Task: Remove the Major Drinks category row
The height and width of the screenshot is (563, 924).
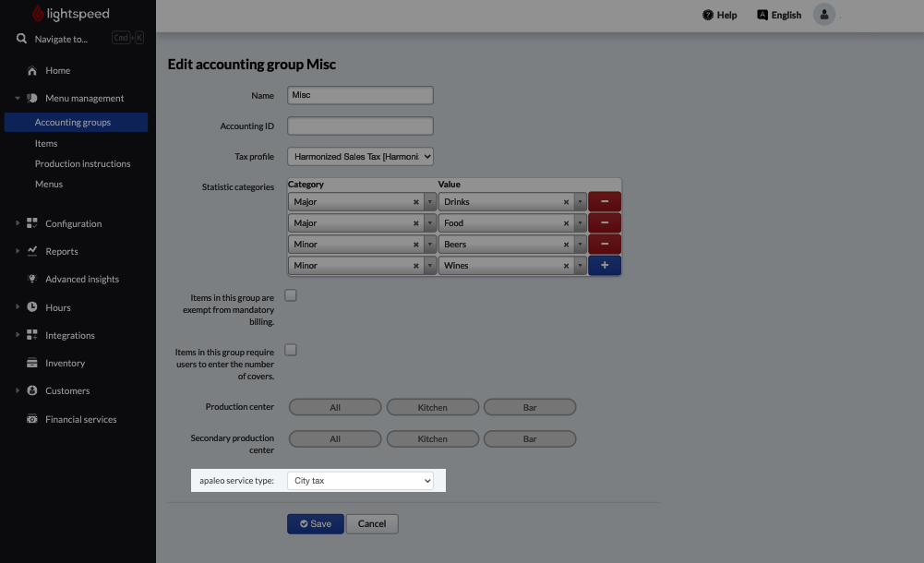Action: coord(605,201)
